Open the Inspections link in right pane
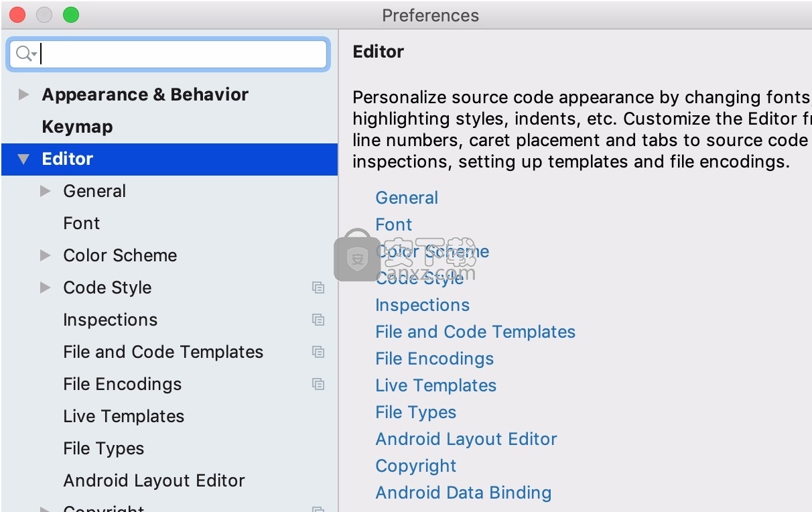Screen dimensions: 812x512 point(422,305)
